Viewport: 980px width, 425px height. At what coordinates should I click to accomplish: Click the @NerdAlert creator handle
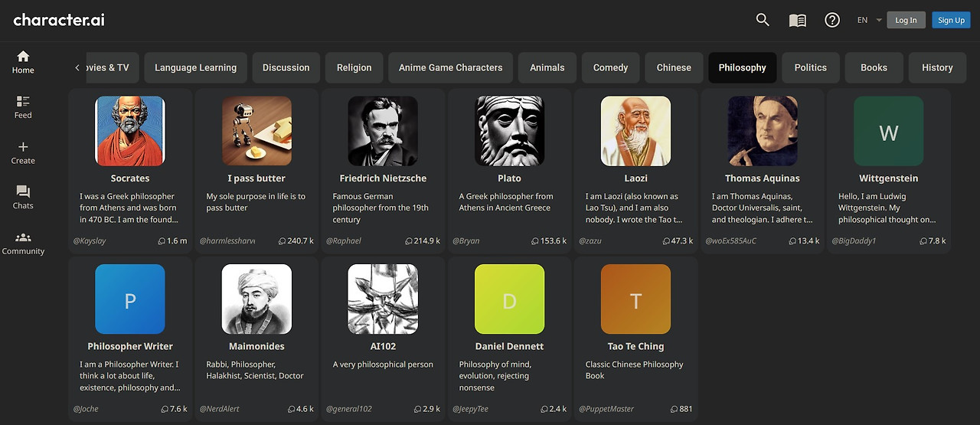click(x=219, y=409)
